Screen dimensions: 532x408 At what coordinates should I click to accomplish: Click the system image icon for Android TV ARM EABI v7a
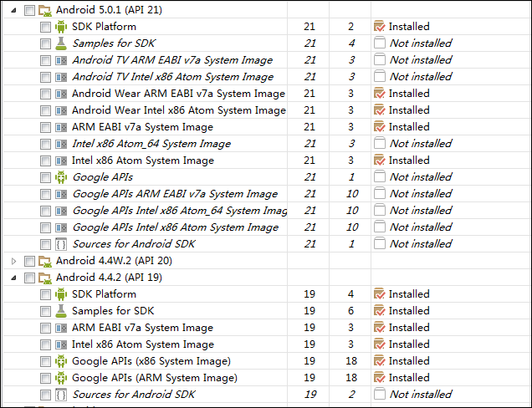pyautogui.click(x=60, y=60)
